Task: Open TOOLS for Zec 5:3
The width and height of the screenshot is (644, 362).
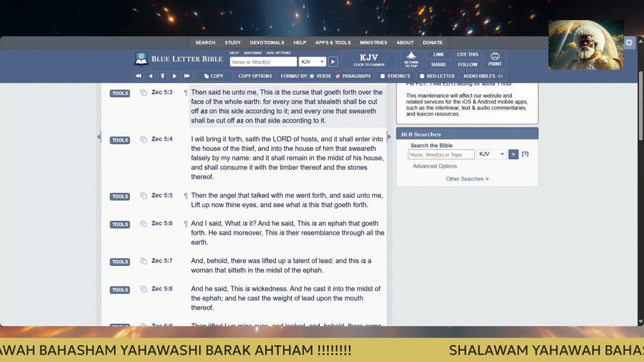Action: point(120,93)
